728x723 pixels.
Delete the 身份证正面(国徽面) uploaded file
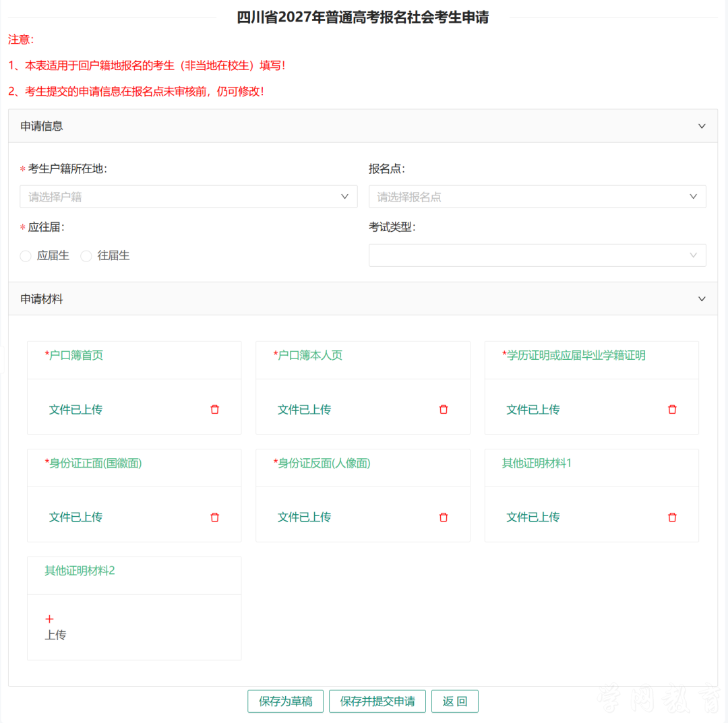click(x=214, y=517)
